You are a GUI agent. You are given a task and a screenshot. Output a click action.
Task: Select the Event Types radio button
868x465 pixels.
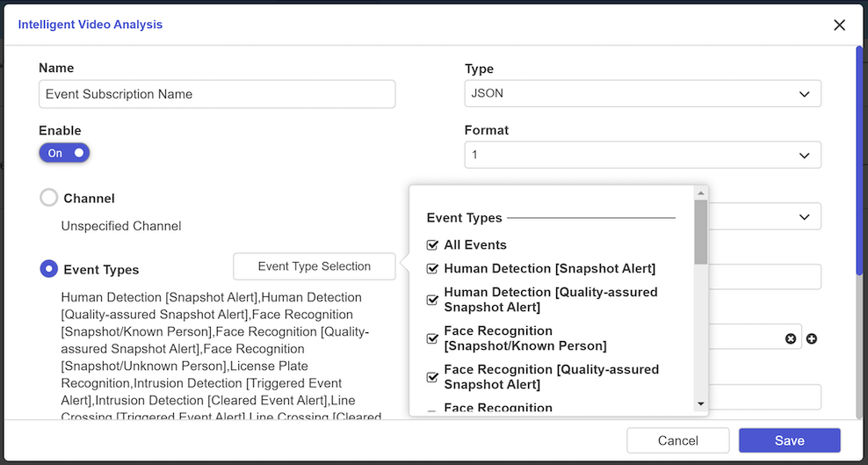[x=49, y=269]
